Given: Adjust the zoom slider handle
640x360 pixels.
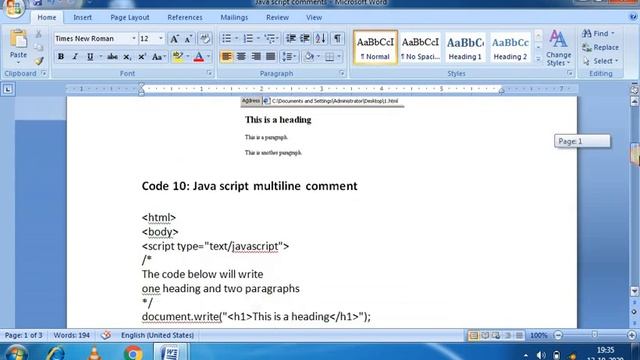Looking at the screenshot, I should 595,335.
